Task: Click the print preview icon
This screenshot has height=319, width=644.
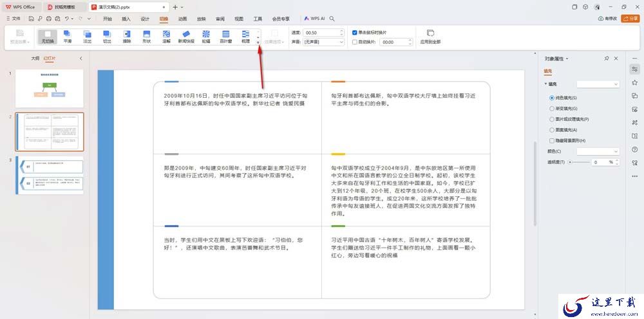Action: pyautogui.click(x=57, y=19)
